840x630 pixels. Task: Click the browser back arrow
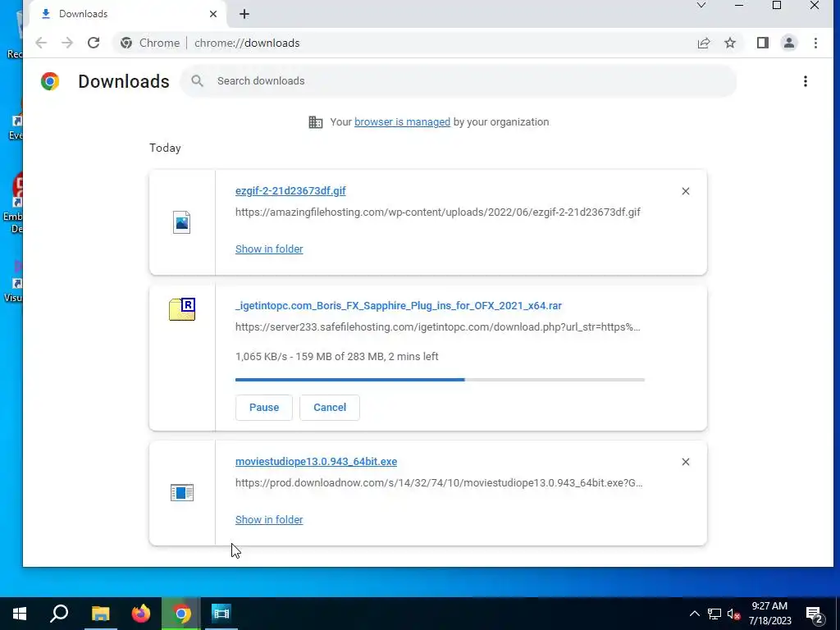[41, 43]
